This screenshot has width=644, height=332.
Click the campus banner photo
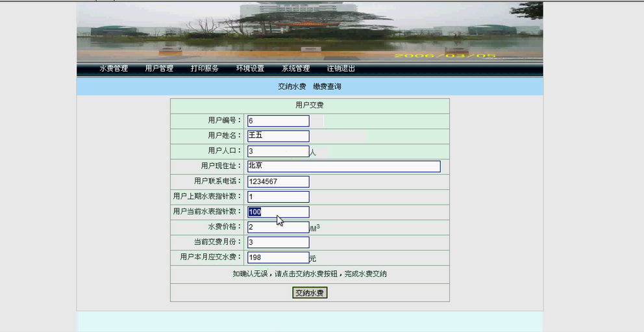coord(310,31)
